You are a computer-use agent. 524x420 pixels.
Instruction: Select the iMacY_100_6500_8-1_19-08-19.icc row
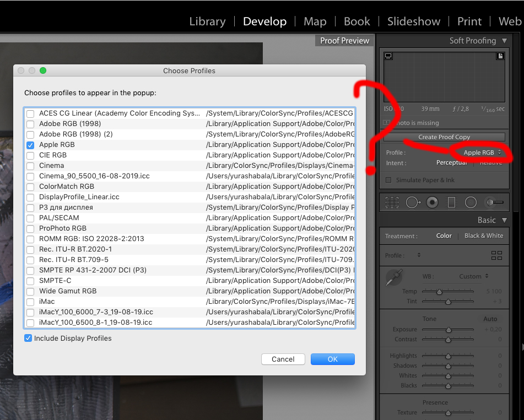[190, 323]
